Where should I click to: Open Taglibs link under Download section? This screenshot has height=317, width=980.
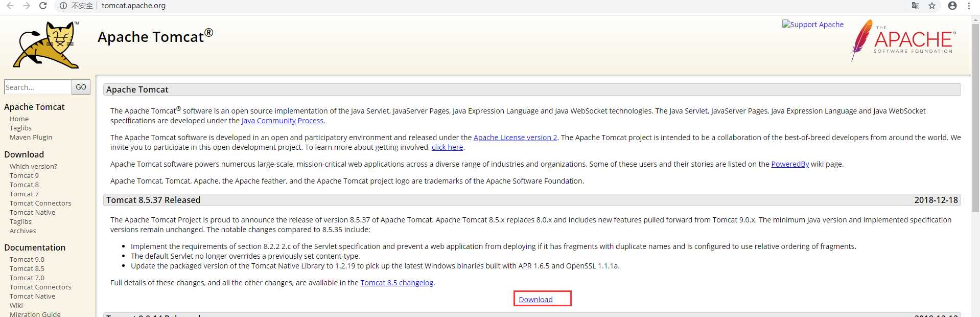tap(20, 221)
